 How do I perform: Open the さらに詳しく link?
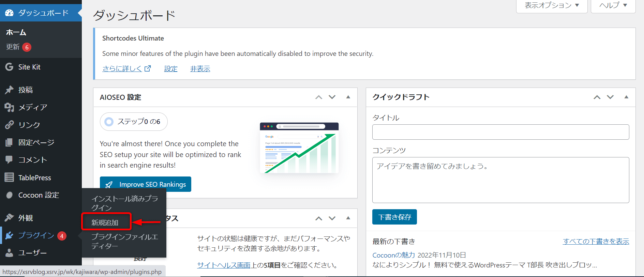122,68
